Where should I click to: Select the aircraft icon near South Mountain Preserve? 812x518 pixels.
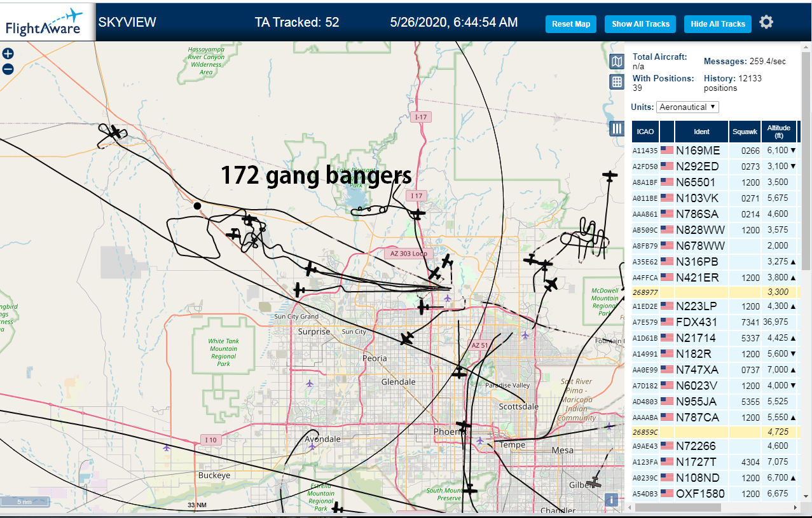[x=470, y=489]
